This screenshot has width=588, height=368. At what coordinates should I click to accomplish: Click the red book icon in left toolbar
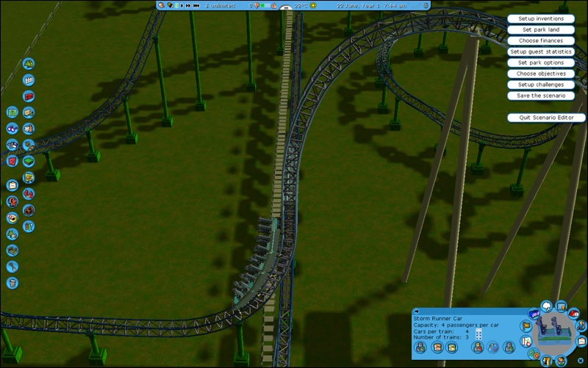pos(12,161)
